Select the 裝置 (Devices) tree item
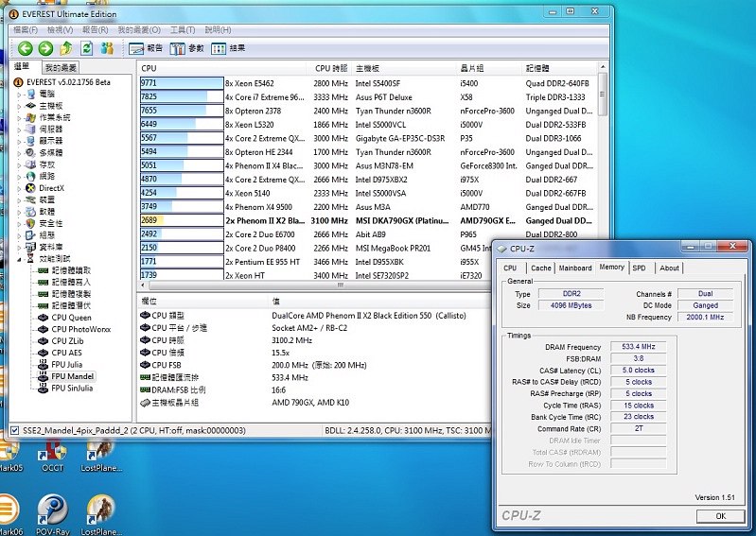This screenshot has width=756, height=536. pyautogui.click(x=46, y=199)
